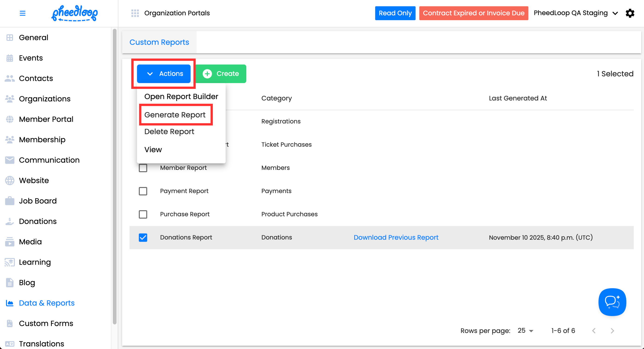
Task: Open settings gear icon
Action: click(630, 13)
